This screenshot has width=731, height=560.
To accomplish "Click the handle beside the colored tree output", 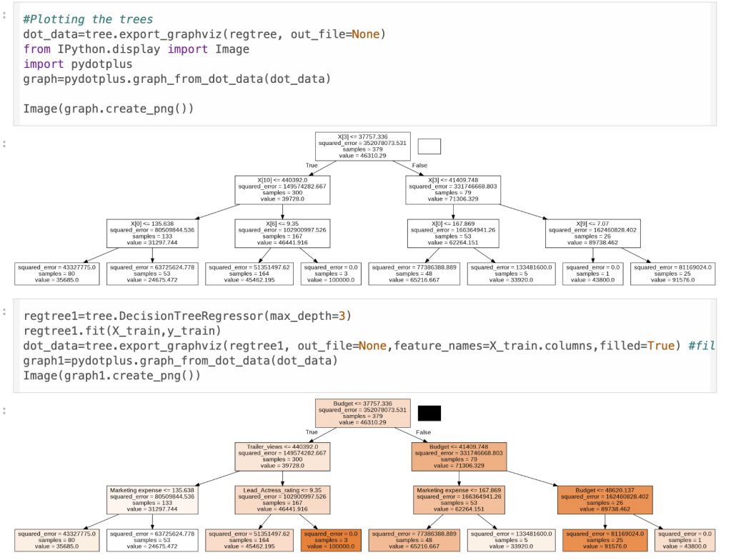I will pos(6,411).
